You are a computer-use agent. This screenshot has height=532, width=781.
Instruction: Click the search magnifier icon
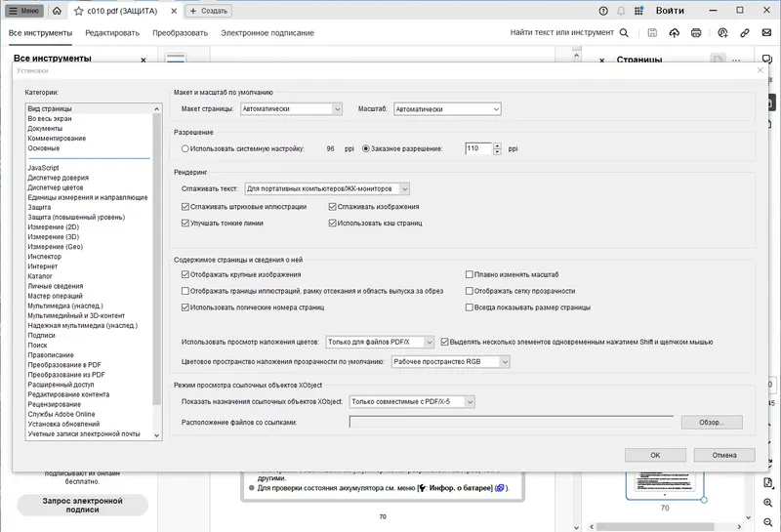624,33
